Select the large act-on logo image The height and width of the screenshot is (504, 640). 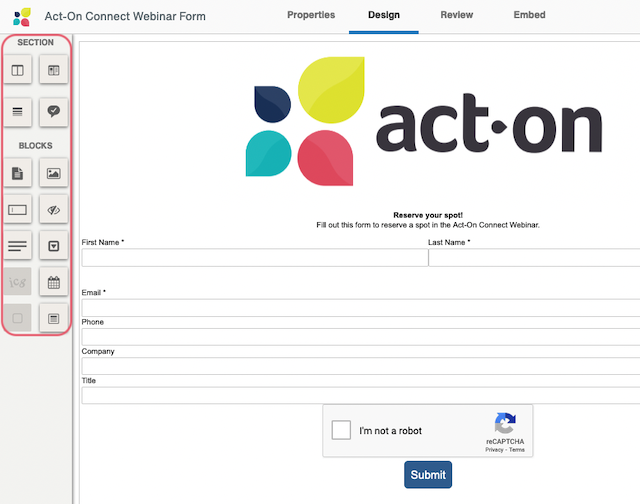tap(424, 122)
